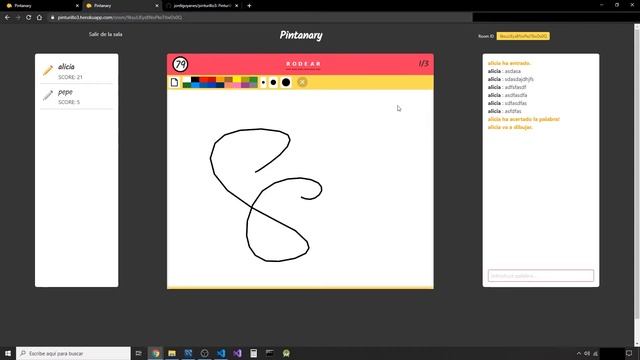Focus the chat word input field
This screenshot has width=640, height=360.
click(541, 276)
